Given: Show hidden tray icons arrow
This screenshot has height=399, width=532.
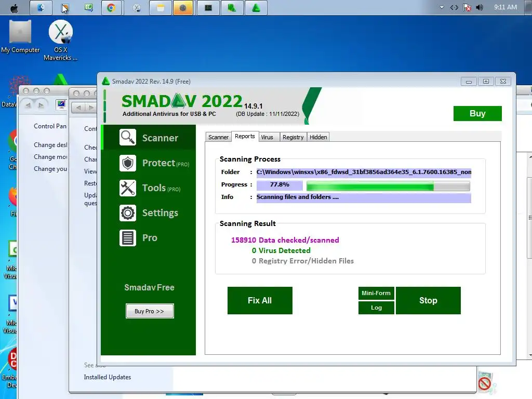Looking at the screenshot, I should click(442, 7).
